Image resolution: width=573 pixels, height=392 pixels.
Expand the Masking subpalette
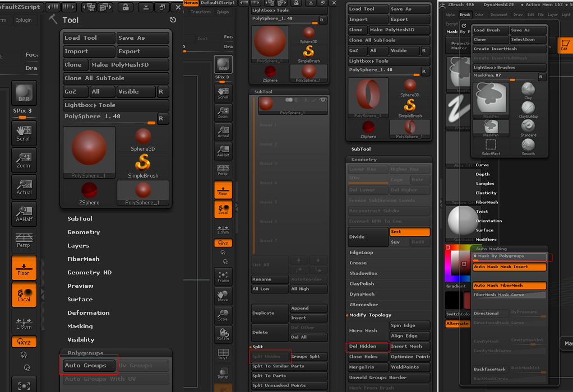tap(81, 326)
